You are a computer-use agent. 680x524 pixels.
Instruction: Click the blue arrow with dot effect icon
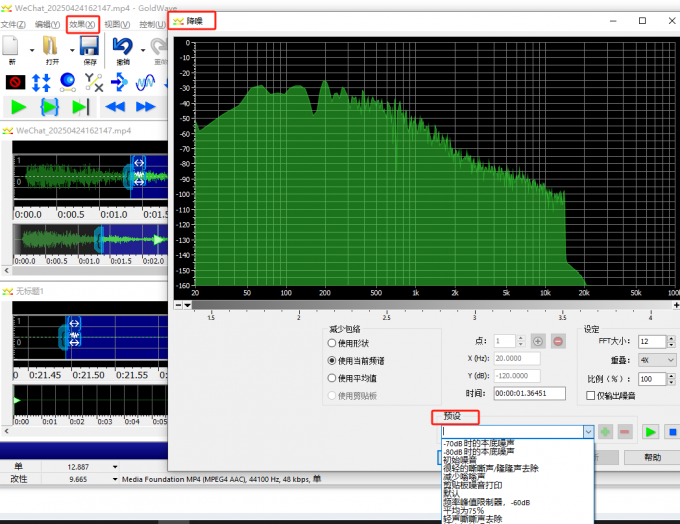click(119, 82)
